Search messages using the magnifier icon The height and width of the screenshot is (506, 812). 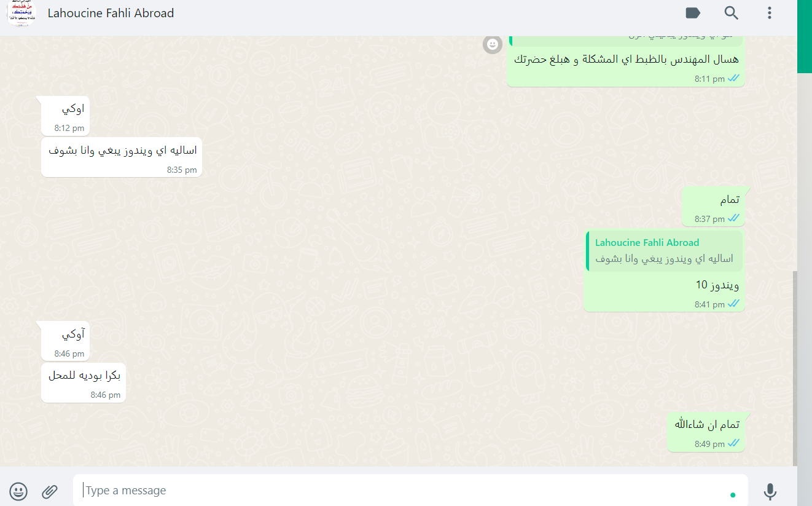pos(731,13)
